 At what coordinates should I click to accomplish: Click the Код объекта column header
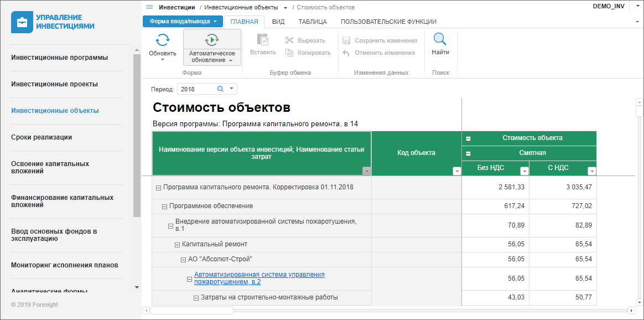pyautogui.click(x=417, y=153)
